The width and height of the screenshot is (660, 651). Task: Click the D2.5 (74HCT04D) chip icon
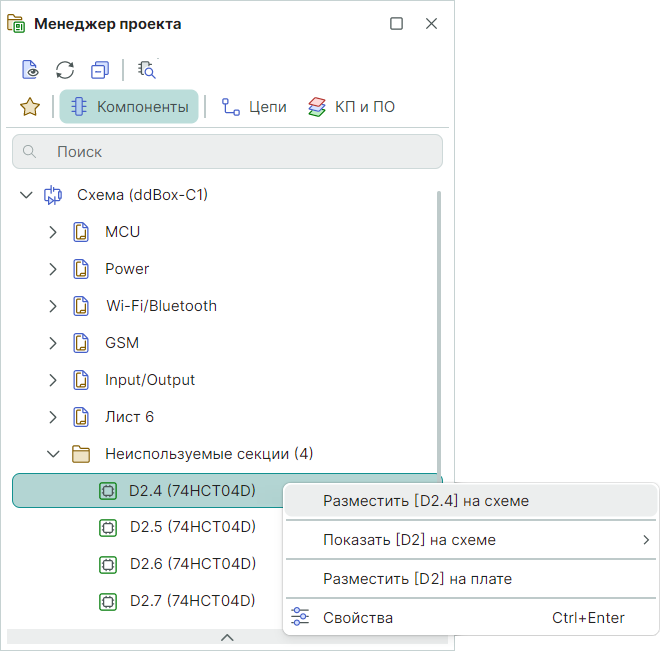click(107, 527)
